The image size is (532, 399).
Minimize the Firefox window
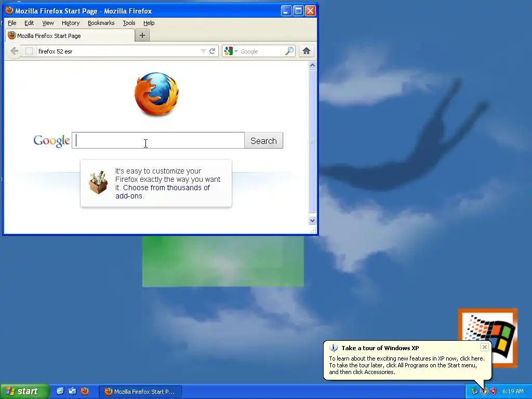tap(286, 11)
